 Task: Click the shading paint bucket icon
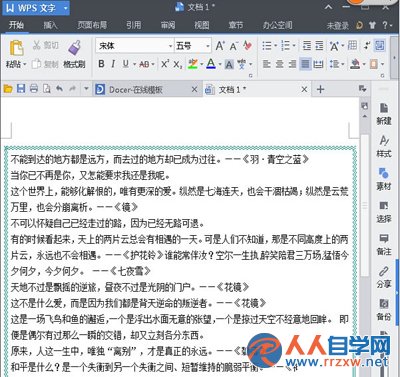click(x=355, y=64)
